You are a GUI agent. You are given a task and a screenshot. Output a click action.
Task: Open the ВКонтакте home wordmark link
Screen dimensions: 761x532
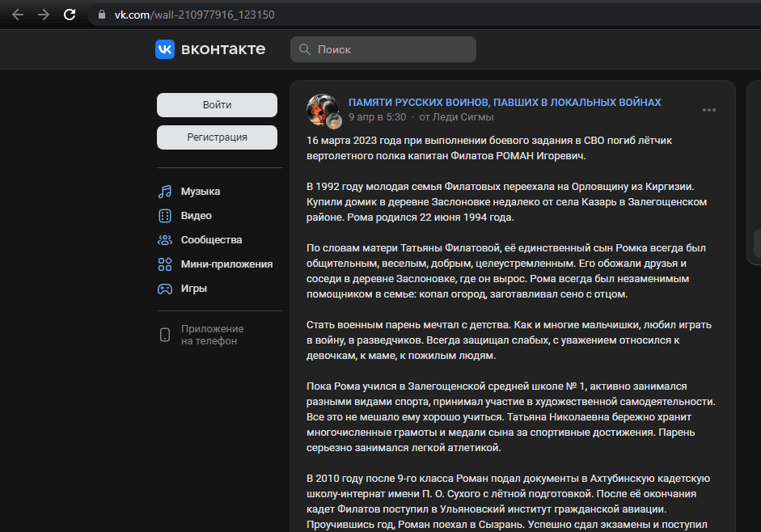pos(223,49)
